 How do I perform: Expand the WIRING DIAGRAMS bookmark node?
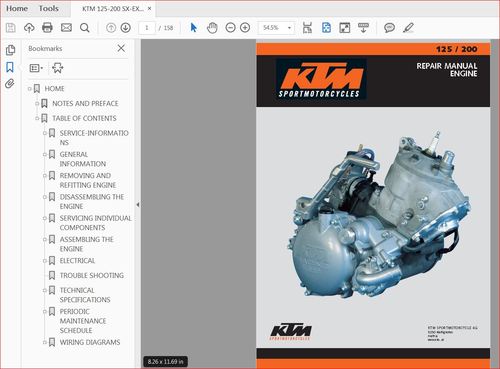click(45, 342)
